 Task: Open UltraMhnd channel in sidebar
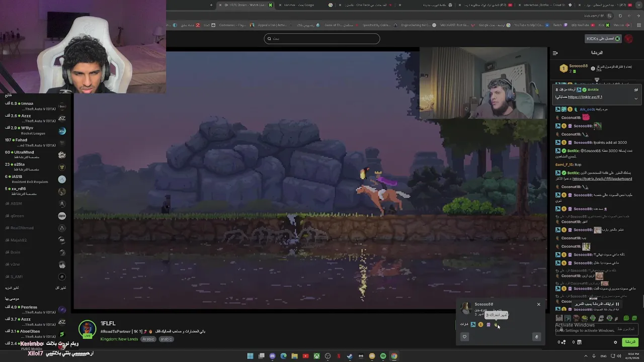point(35,155)
